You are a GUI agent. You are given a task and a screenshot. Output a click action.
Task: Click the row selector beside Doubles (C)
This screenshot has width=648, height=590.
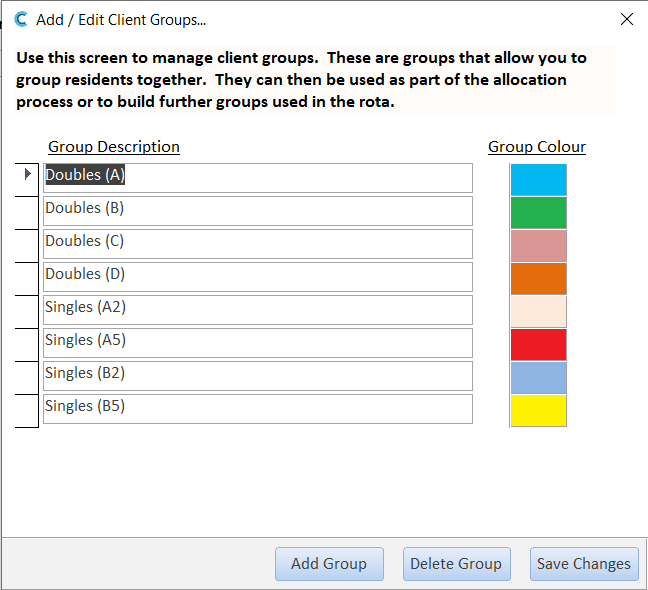[27, 246]
